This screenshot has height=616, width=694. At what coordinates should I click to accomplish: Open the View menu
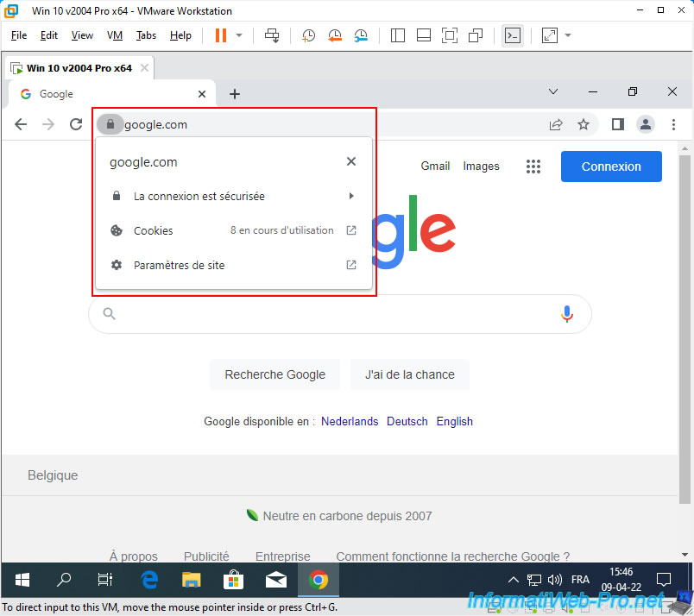pyautogui.click(x=82, y=35)
